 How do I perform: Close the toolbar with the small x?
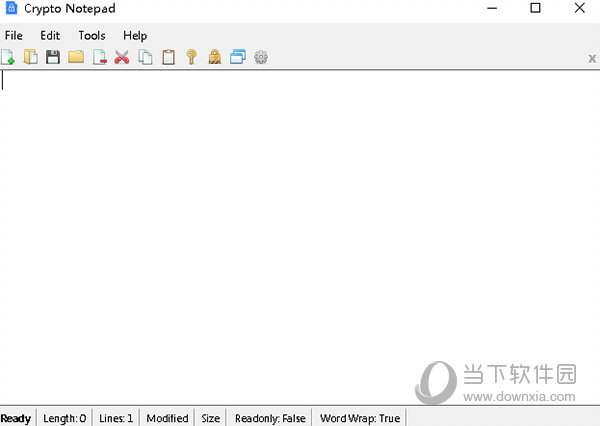click(592, 59)
